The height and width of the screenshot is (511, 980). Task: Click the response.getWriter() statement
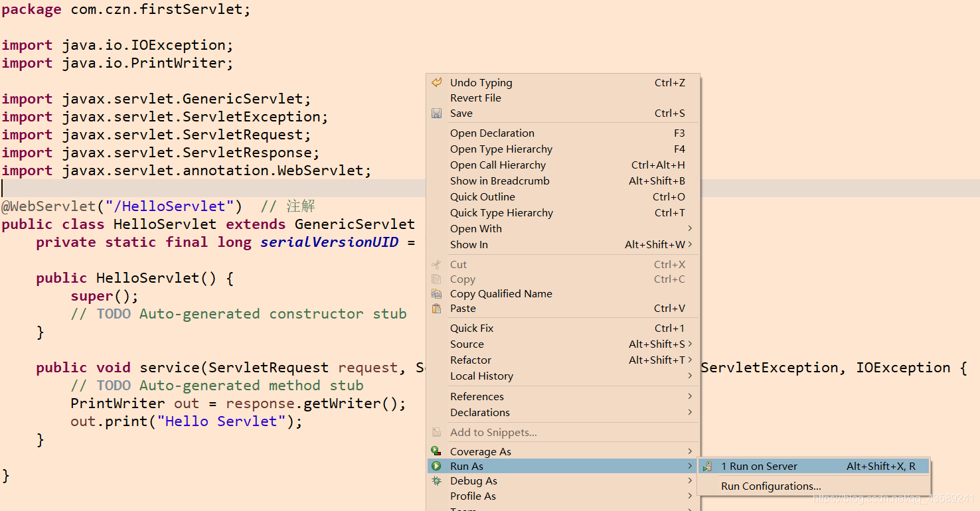point(238,404)
